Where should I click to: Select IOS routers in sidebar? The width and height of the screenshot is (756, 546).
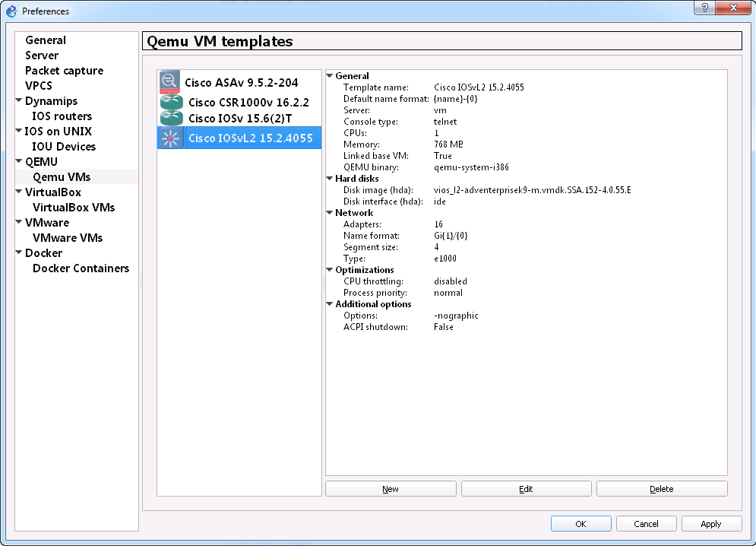62,116
